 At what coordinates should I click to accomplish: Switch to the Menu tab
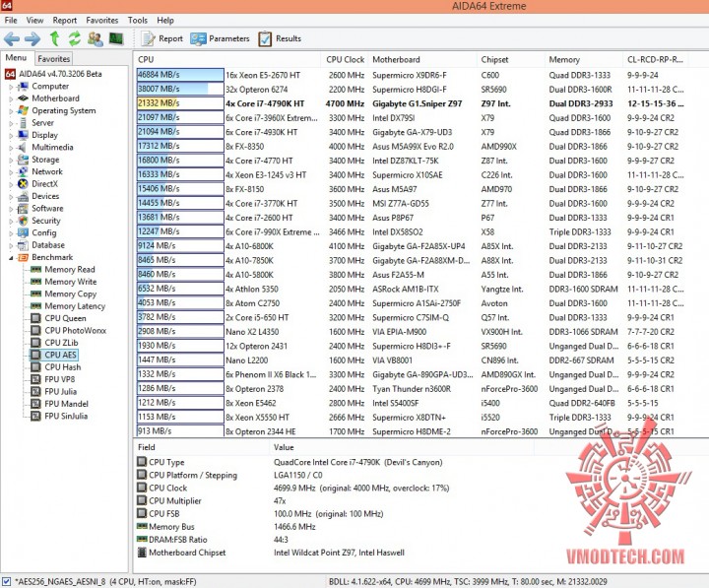coord(17,58)
